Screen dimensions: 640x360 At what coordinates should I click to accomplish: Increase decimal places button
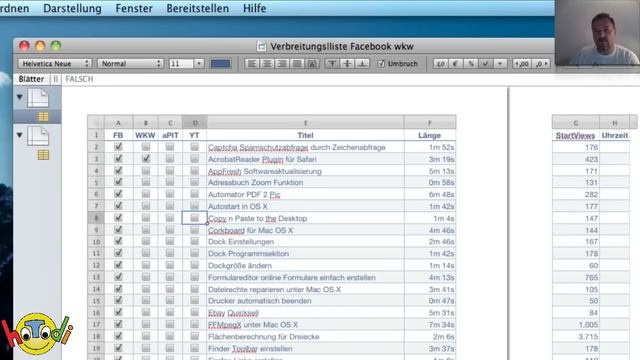click(x=541, y=64)
